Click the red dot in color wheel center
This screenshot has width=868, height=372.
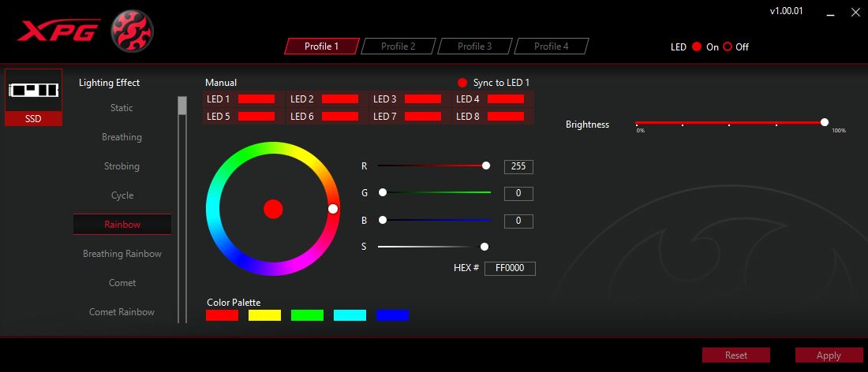[273, 209]
